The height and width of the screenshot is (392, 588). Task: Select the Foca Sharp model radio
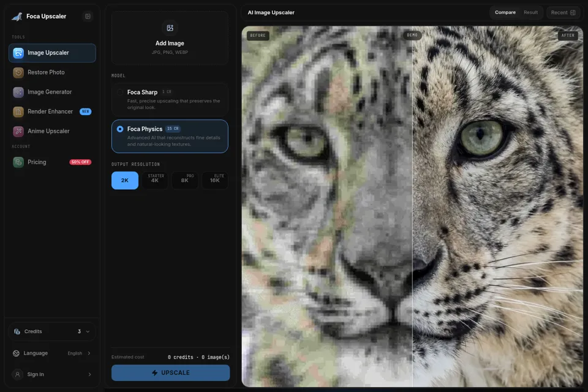pos(120,92)
